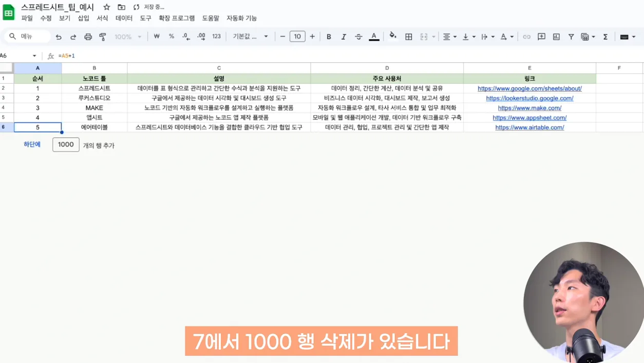Open the merge cells dropdown arrow
644x363 pixels.
coord(433,37)
